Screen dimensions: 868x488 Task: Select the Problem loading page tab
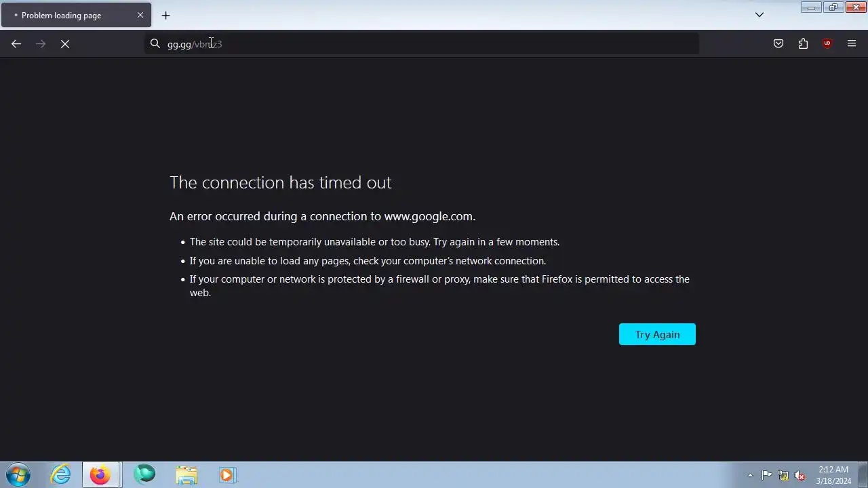[76, 15]
